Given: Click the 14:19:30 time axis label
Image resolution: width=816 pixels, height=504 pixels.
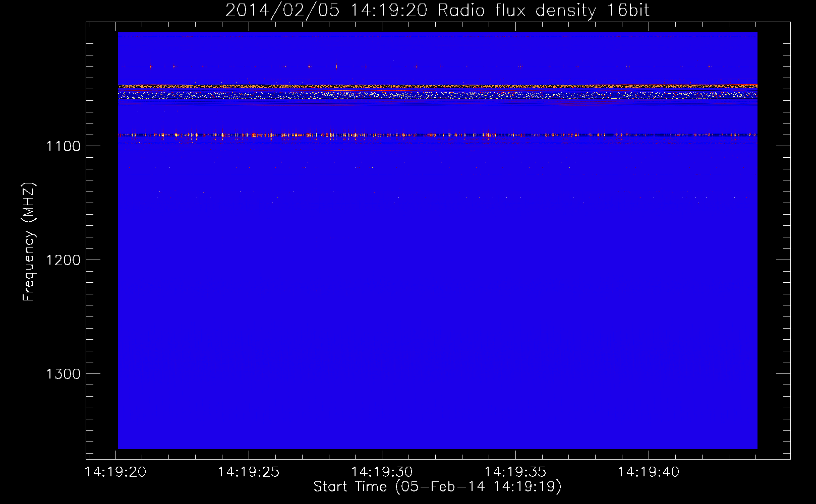Looking at the screenshot, I should [382, 472].
